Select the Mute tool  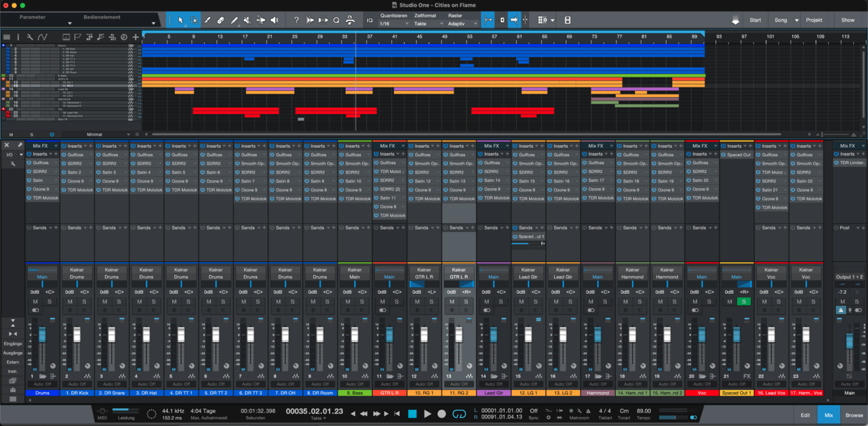click(248, 20)
